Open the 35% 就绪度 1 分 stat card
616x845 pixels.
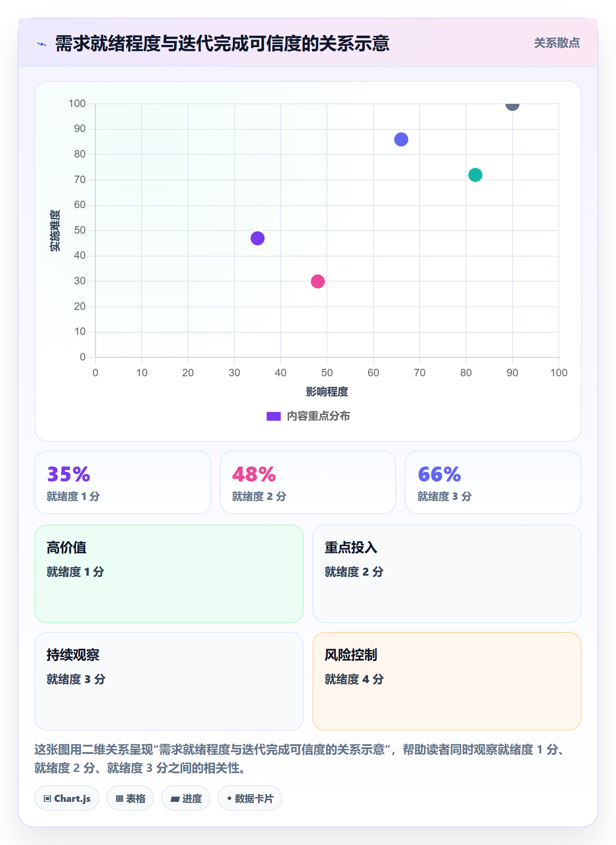pos(123,482)
